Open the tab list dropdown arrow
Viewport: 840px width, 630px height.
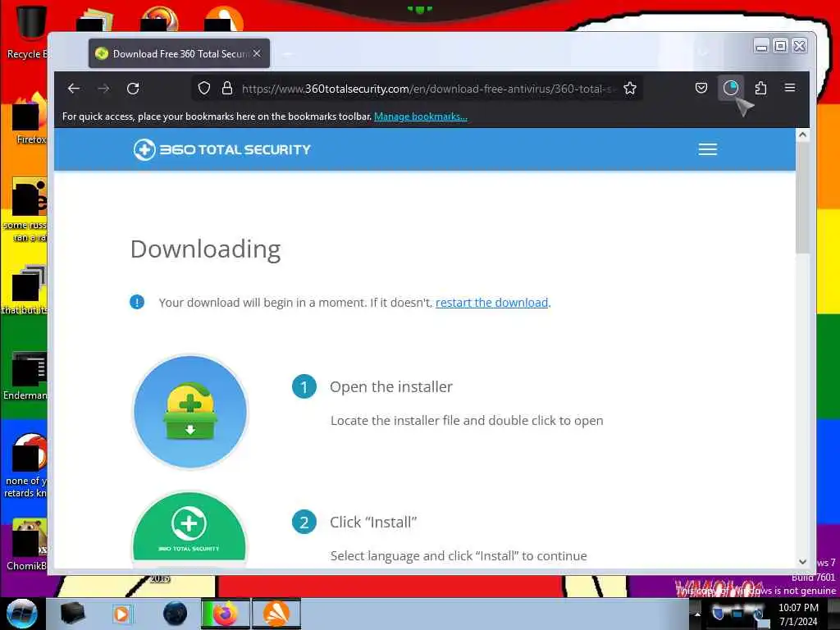[x=703, y=52]
